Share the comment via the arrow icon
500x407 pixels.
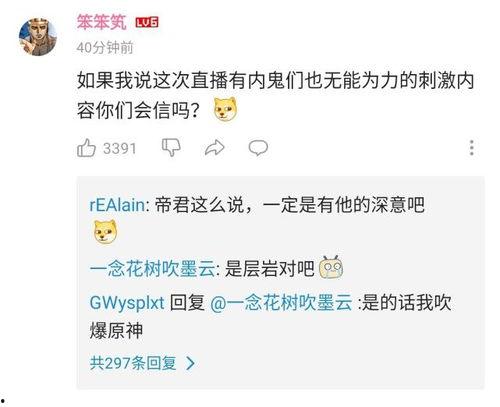pos(214,148)
